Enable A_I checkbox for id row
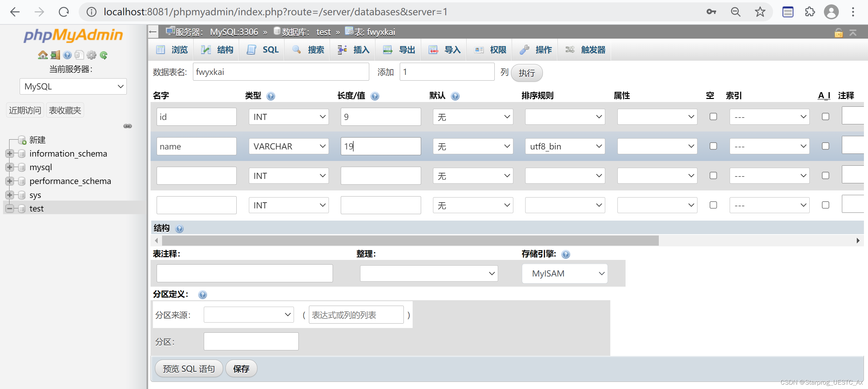 click(x=825, y=117)
